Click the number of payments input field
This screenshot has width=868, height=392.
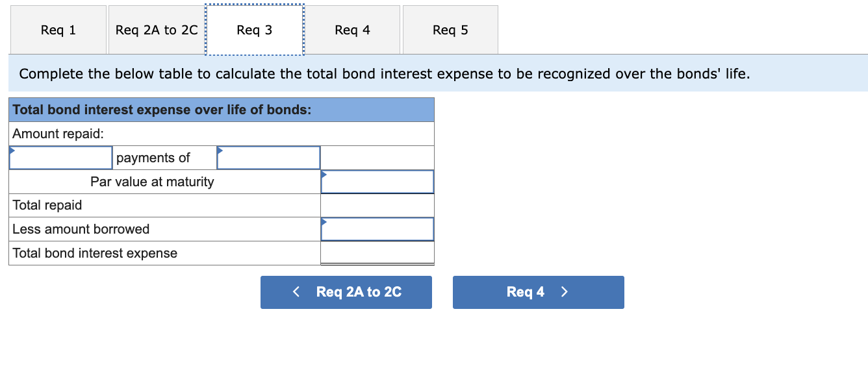pos(60,157)
